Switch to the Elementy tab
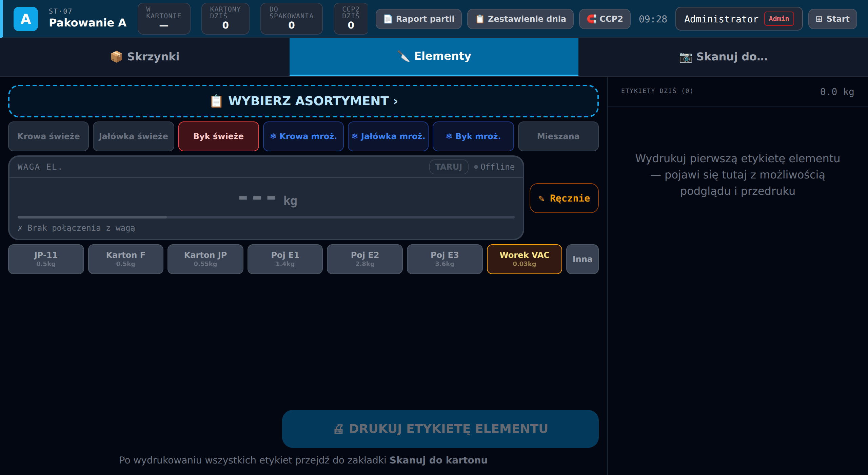 [x=434, y=57]
